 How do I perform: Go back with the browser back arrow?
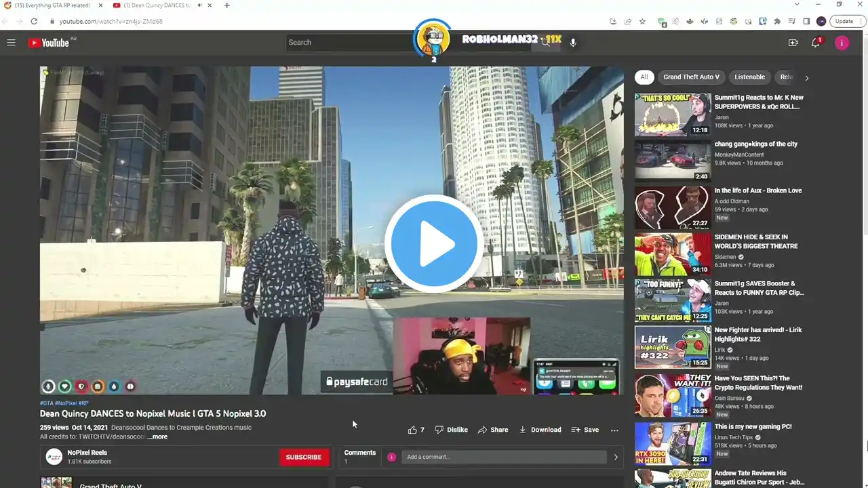pos(5,21)
